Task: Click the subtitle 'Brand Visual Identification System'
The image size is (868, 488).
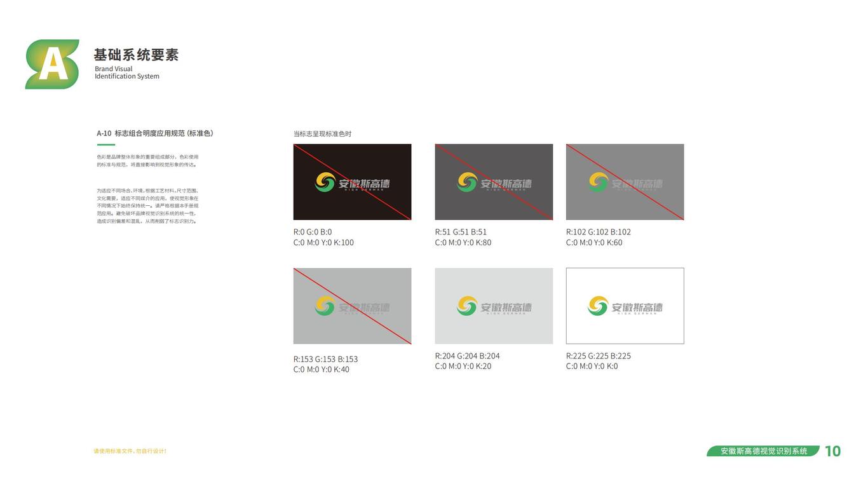Action: point(127,72)
